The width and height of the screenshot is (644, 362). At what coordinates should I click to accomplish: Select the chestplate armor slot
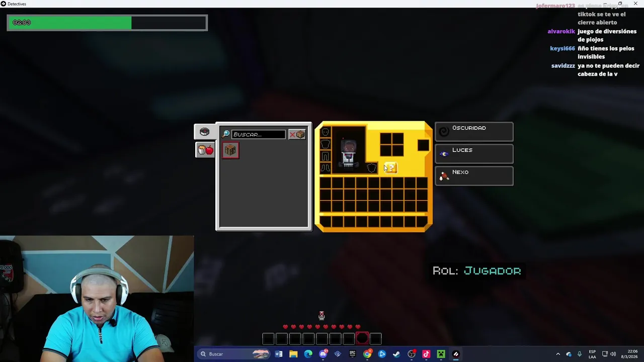tap(325, 144)
